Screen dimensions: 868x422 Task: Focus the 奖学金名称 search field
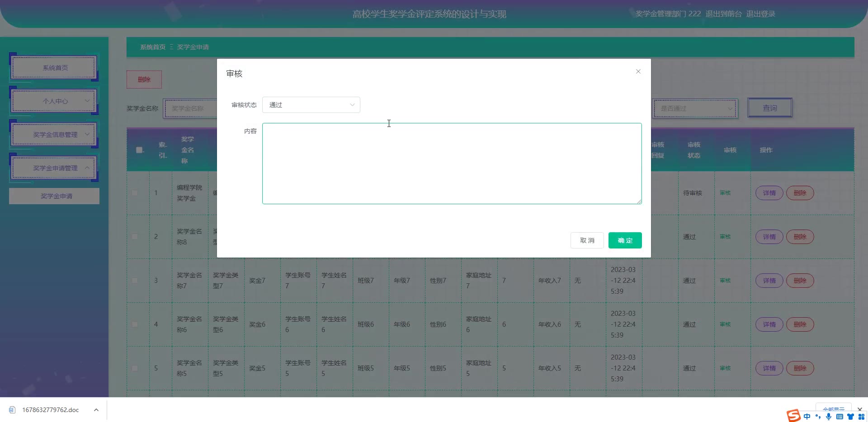click(x=190, y=108)
